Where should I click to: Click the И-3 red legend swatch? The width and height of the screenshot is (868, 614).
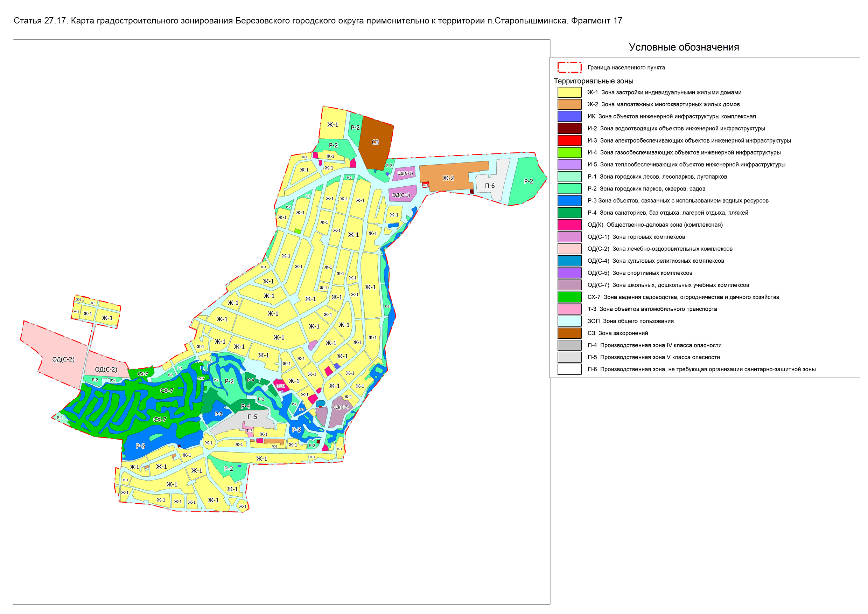[x=569, y=140]
